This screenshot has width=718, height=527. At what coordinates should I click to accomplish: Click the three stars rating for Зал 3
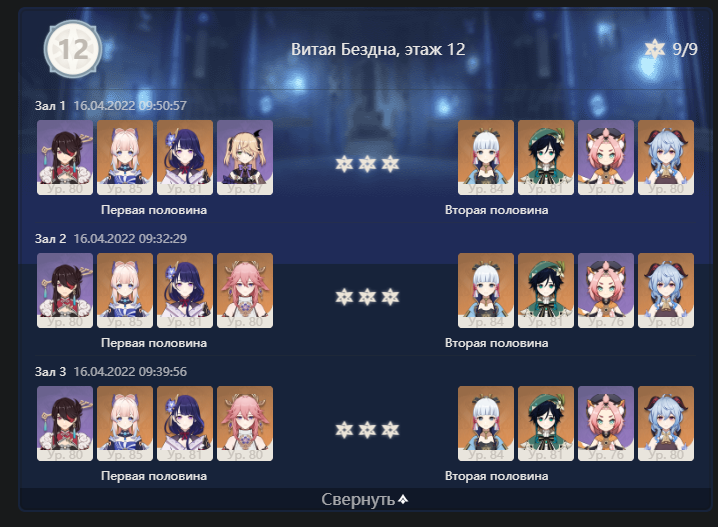click(367, 429)
